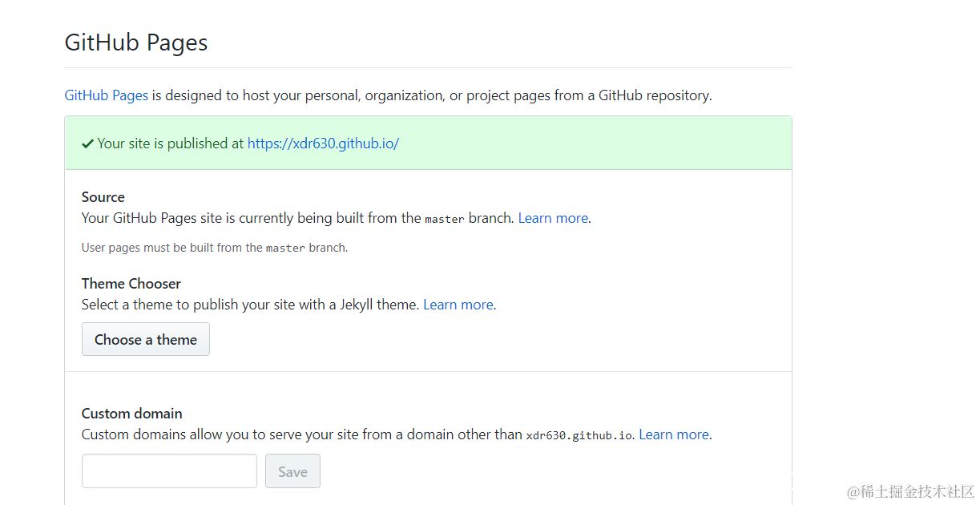Image resolution: width=980 pixels, height=505 pixels.
Task: Click the green published checkmark icon
Action: tap(88, 143)
